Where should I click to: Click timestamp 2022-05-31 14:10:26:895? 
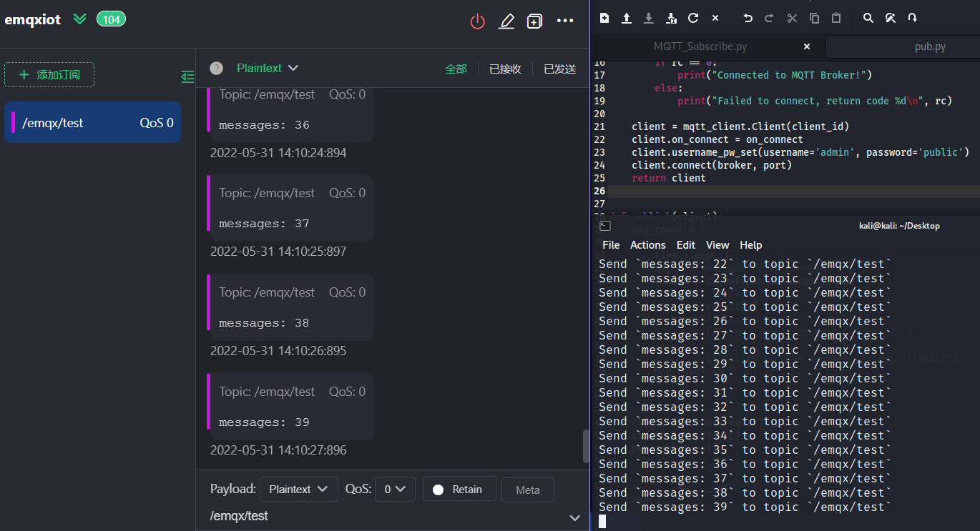[278, 351]
